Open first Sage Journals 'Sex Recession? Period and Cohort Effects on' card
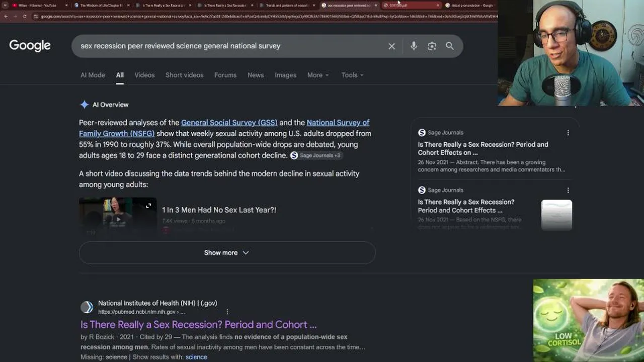Screen dimensions: 644x362 (x=483, y=148)
